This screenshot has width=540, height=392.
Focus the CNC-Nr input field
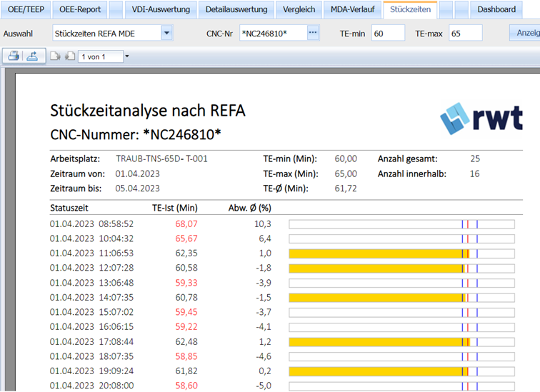pyautogui.click(x=273, y=33)
